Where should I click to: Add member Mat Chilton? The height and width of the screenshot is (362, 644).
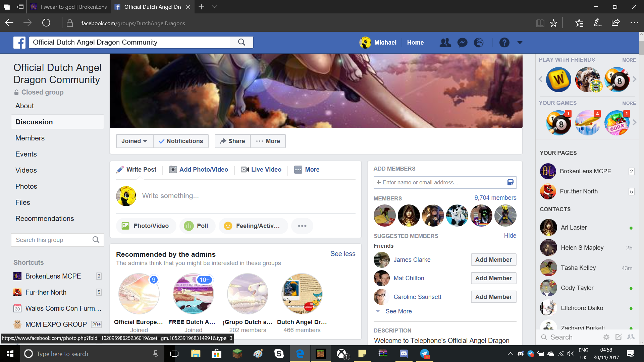(493, 278)
